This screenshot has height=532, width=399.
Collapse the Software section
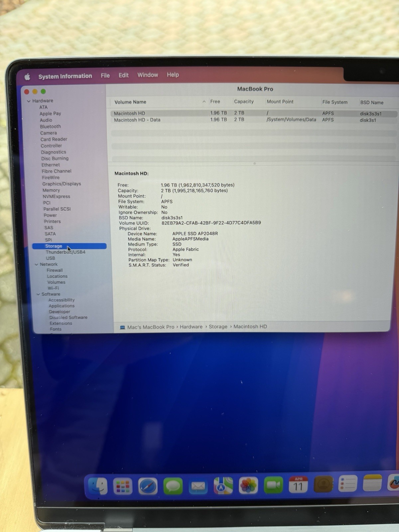[38, 294]
